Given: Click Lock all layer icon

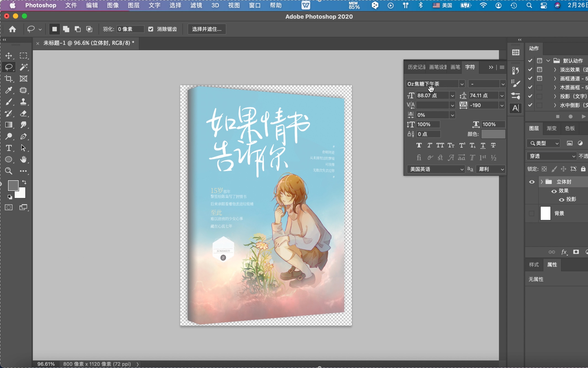Looking at the screenshot, I should pos(583,169).
